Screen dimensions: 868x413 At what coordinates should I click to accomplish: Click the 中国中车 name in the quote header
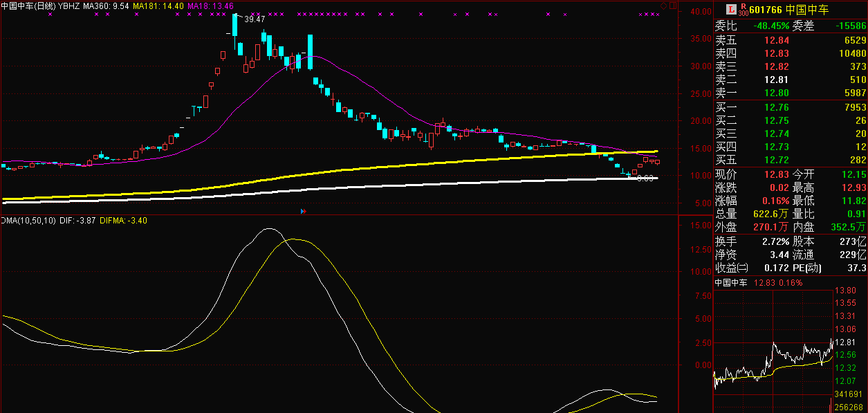[807, 10]
